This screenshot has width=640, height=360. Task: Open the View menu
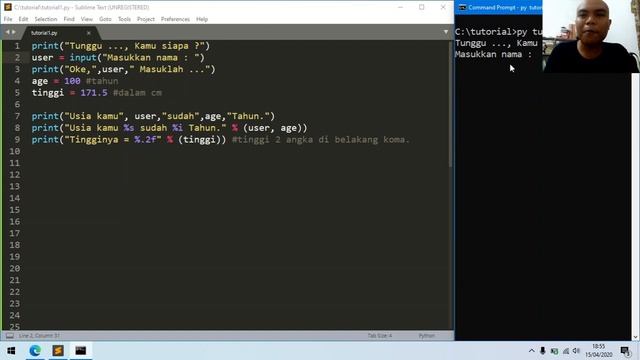click(87, 19)
